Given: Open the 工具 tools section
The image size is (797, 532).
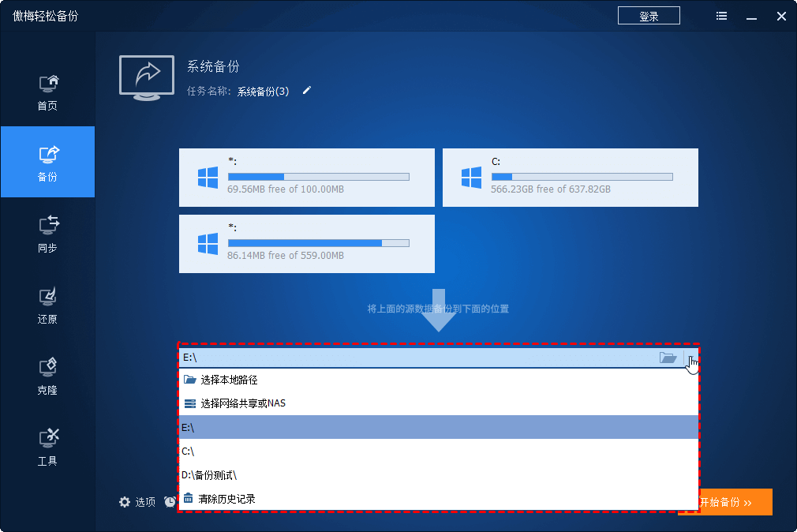Looking at the screenshot, I should (47, 446).
